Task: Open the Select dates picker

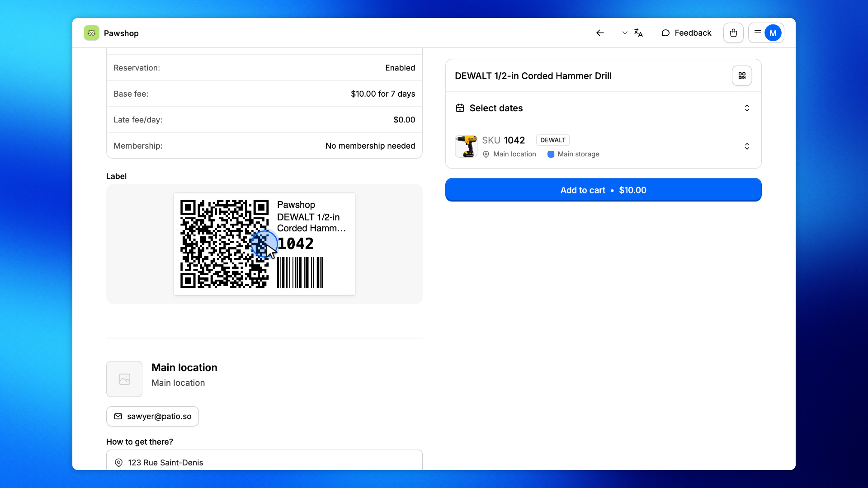Action: point(604,108)
